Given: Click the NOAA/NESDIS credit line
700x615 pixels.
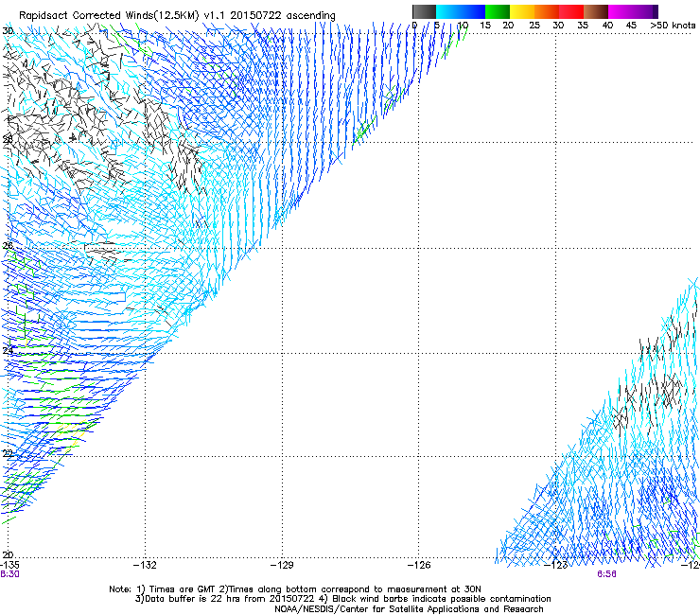Looking at the screenshot, I should (x=409, y=609).
